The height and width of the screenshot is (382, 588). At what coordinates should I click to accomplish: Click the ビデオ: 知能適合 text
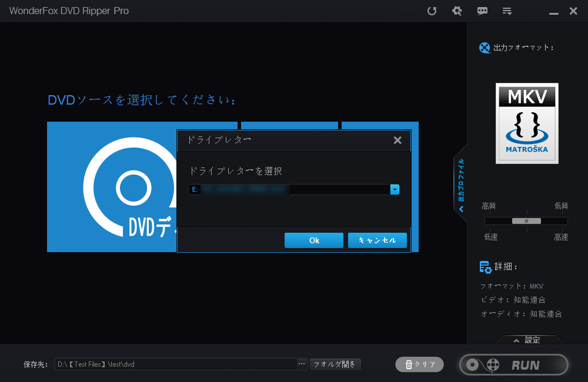(513, 300)
